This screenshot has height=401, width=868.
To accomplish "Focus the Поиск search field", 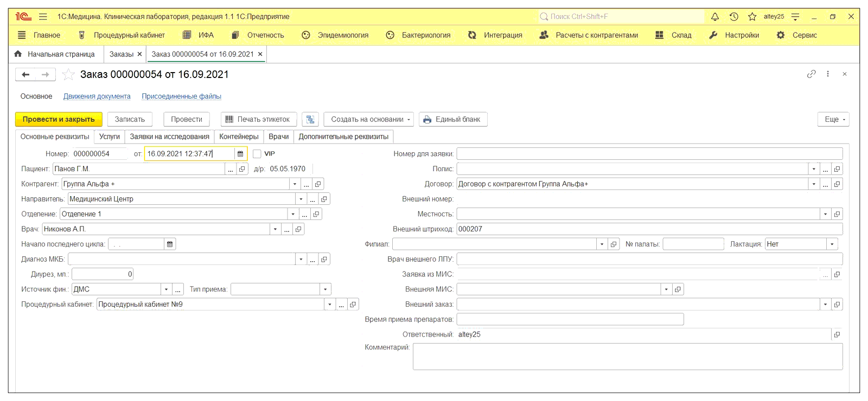I will click(621, 17).
